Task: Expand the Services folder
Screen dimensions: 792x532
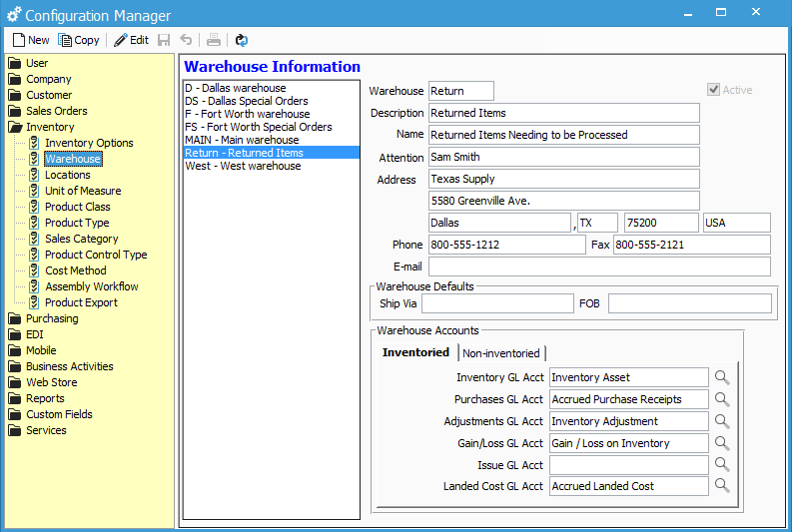Action: (15, 430)
